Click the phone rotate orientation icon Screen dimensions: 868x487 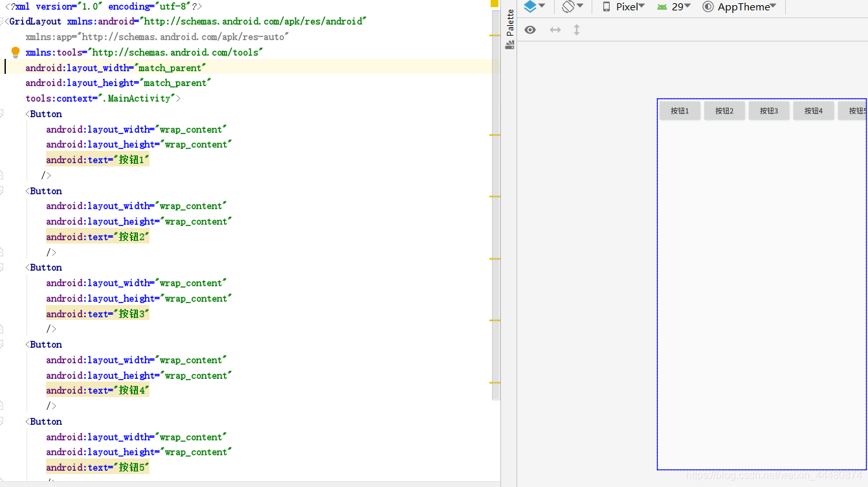(x=568, y=6)
